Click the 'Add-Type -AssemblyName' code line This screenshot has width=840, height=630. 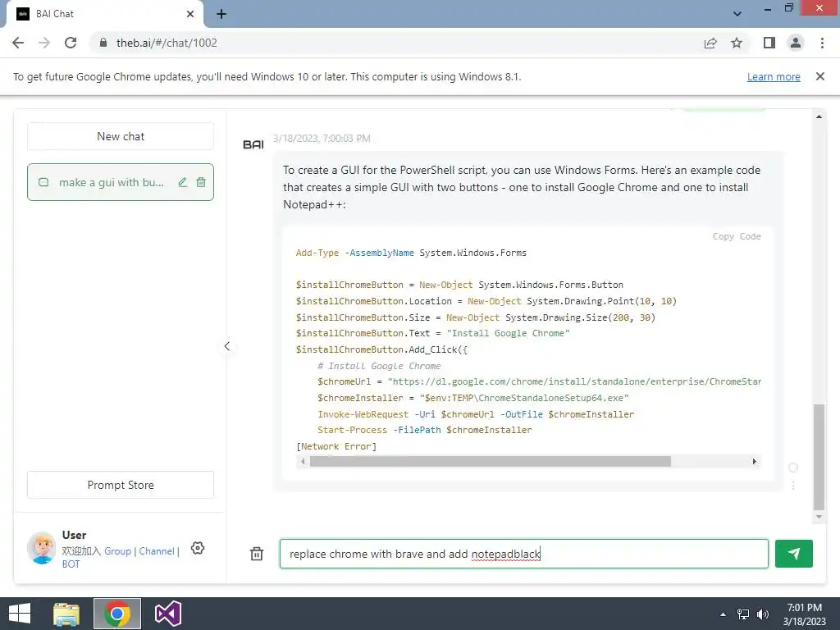pyautogui.click(x=411, y=253)
